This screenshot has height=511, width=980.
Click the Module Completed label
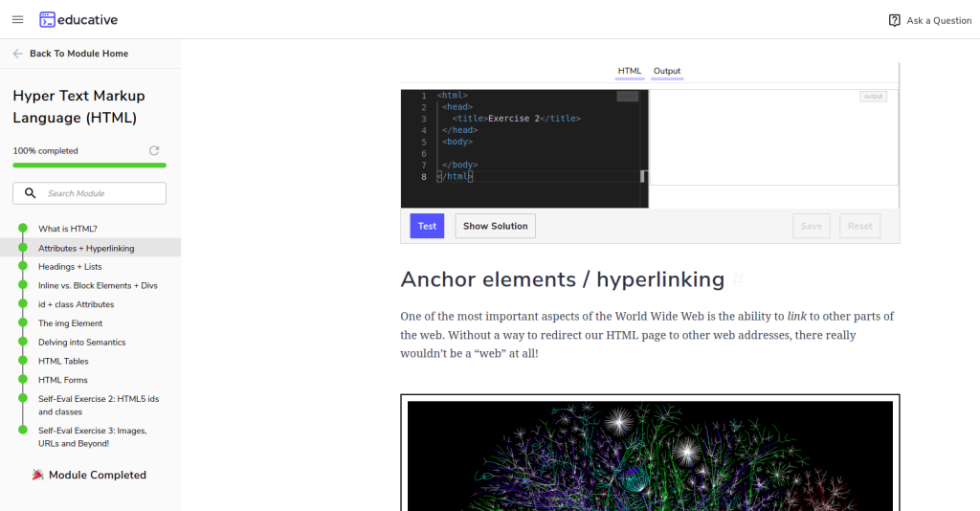98,475
